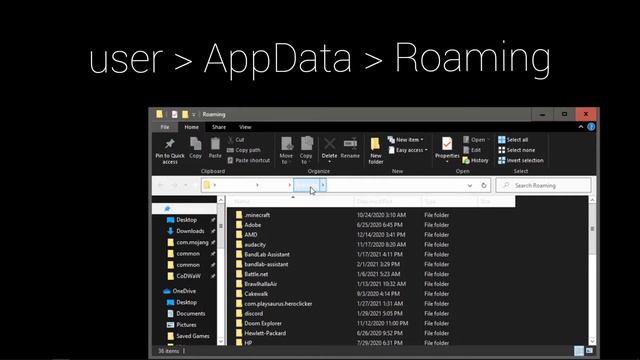Click the Paste clipboard icon
The width and height of the screenshot is (640, 360).
[x=215, y=144]
